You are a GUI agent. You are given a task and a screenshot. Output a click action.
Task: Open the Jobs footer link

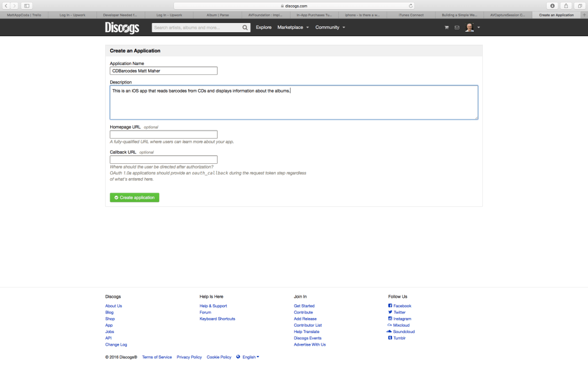pyautogui.click(x=110, y=332)
